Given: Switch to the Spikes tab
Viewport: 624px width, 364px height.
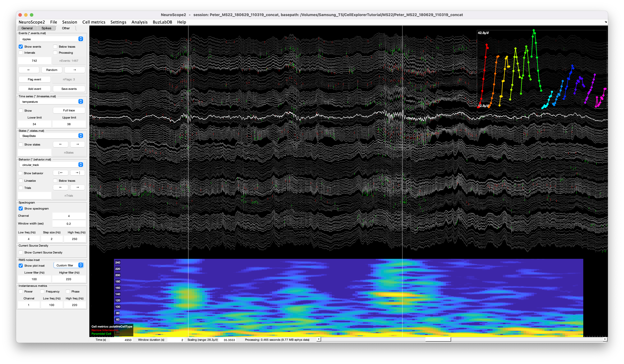Looking at the screenshot, I should pos(46,28).
